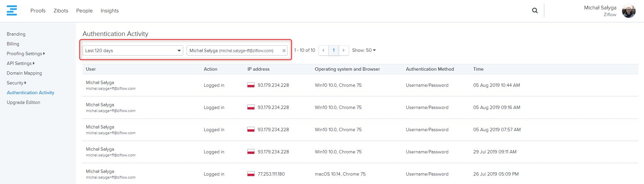This screenshot has width=644, height=184.
Task: Open the Proofs menu
Action: (x=38, y=11)
